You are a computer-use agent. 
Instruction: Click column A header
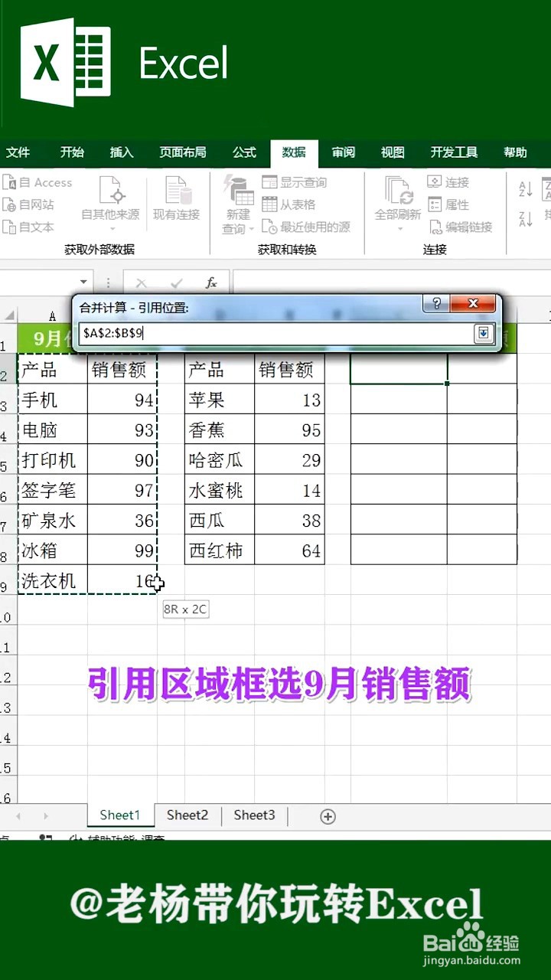52,315
